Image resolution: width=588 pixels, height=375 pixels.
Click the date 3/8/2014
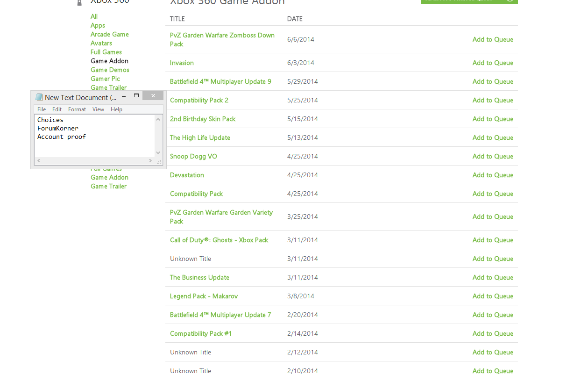(x=301, y=296)
